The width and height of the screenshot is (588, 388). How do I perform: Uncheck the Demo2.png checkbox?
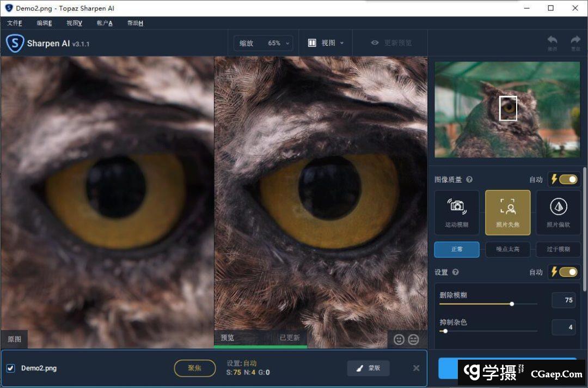[x=10, y=368]
